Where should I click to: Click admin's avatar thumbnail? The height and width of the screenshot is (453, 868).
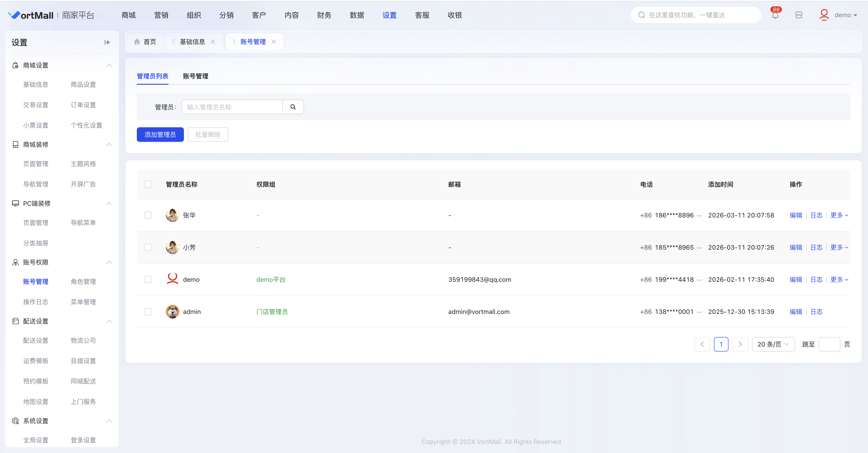[173, 312]
